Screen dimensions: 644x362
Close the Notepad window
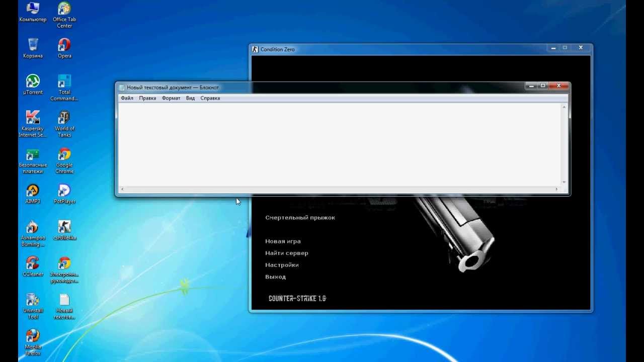click(558, 86)
